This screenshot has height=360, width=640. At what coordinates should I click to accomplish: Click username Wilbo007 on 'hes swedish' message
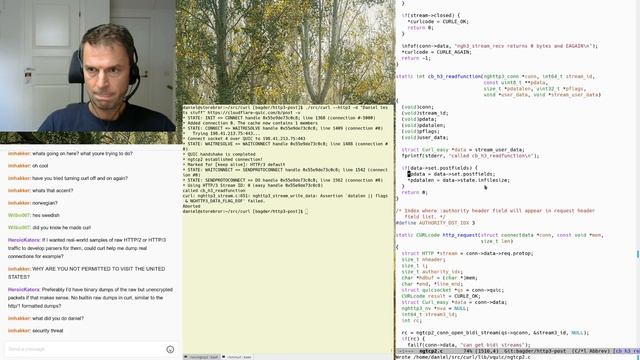pos(19,215)
